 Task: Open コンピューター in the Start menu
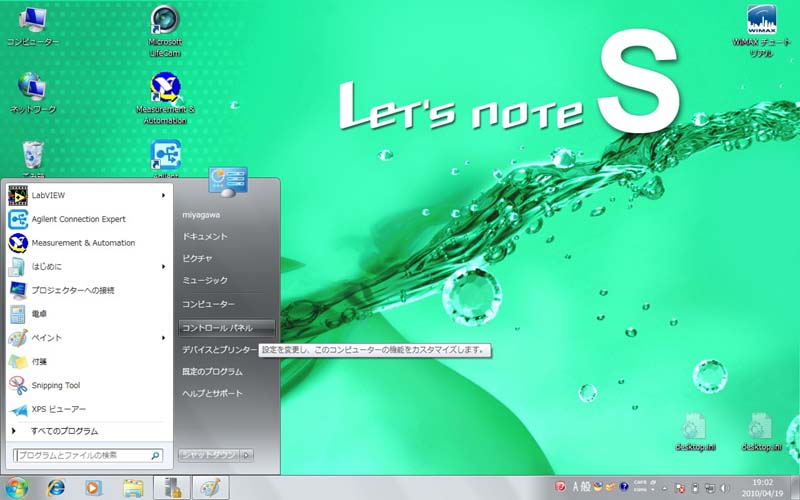[x=209, y=304]
